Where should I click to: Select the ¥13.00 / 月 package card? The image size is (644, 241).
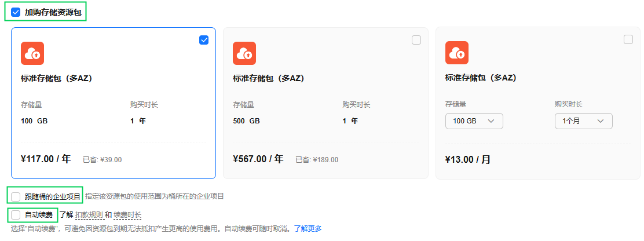537,103
